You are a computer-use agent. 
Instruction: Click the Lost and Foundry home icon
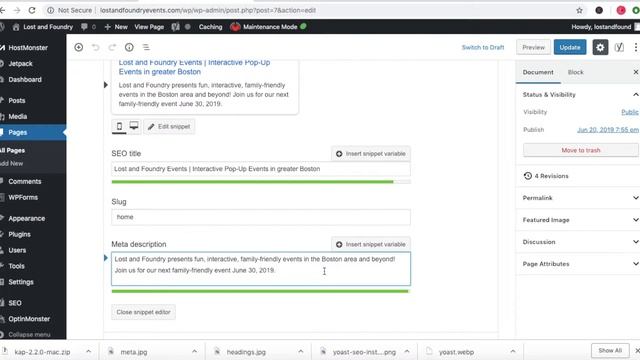pyautogui.click(x=16, y=27)
